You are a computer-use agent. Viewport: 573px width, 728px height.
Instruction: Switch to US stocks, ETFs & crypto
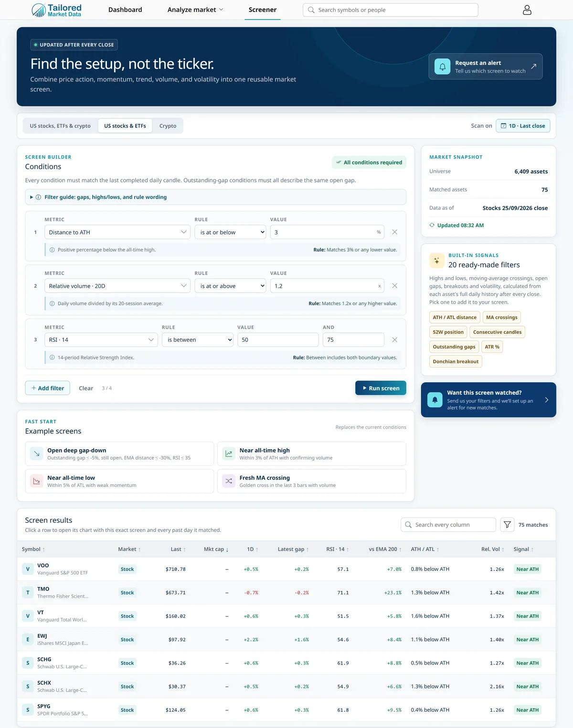pos(60,126)
